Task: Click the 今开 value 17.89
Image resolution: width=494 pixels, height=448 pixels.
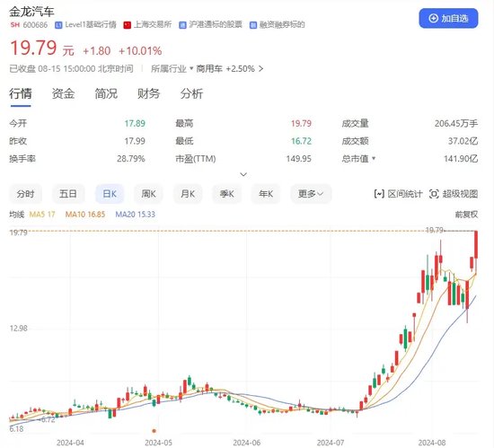Action: [135, 123]
